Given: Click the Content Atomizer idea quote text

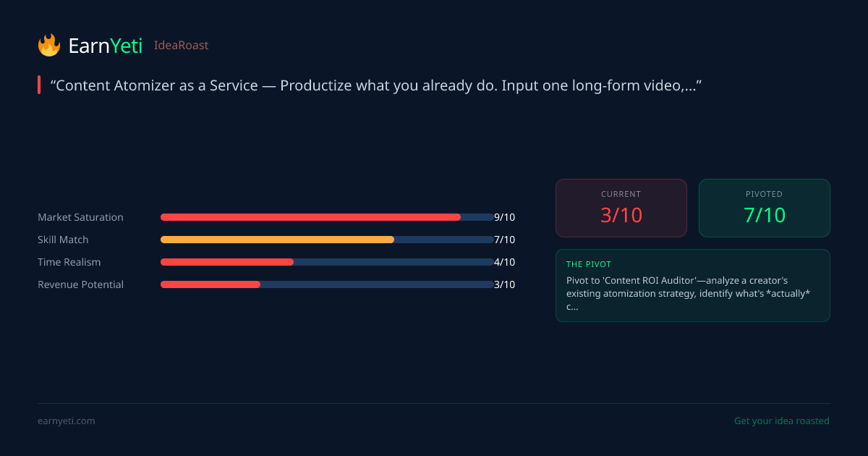Looking at the screenshot, I should point(376,85).
